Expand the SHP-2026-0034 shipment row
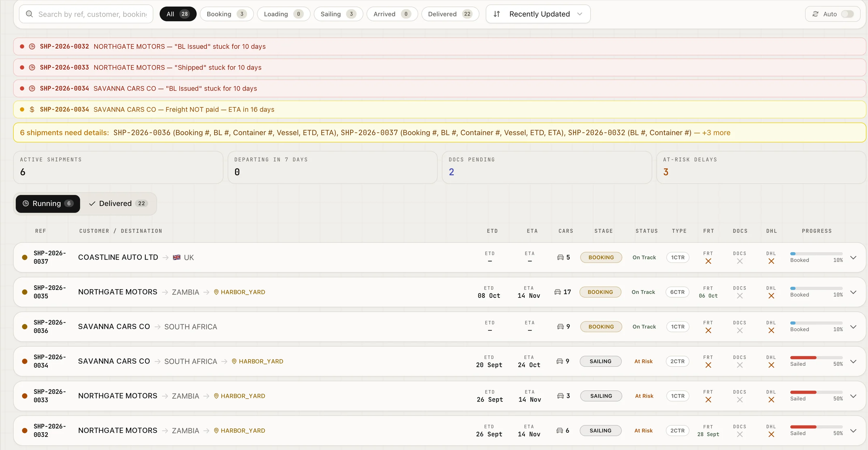868x450 pixels. point(853,362)
